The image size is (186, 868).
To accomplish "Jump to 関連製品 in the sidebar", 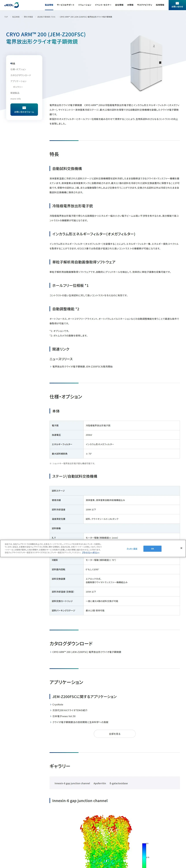I will (x=15, y=93).
